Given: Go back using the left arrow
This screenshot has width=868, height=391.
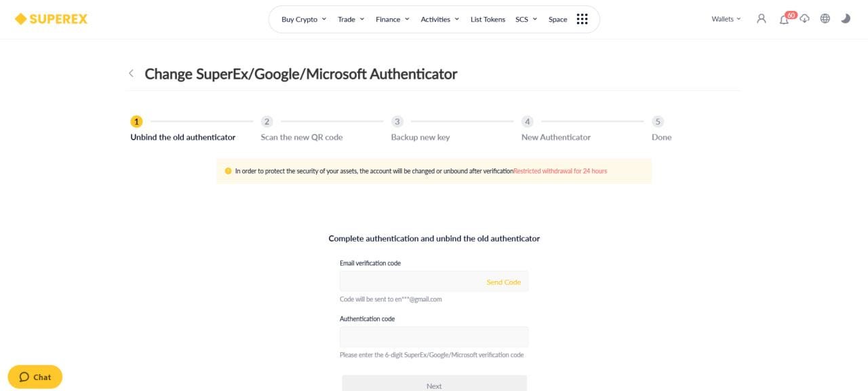Looking at the screenshot, I should pos(131,73).
